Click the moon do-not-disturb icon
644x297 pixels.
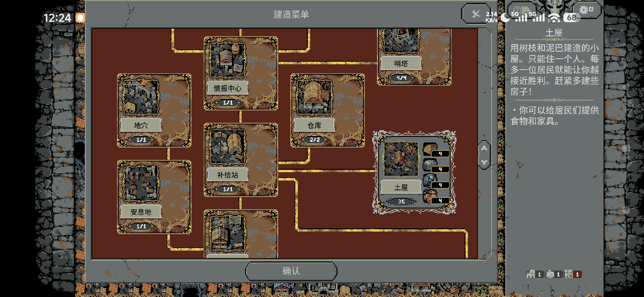(505, 17)
